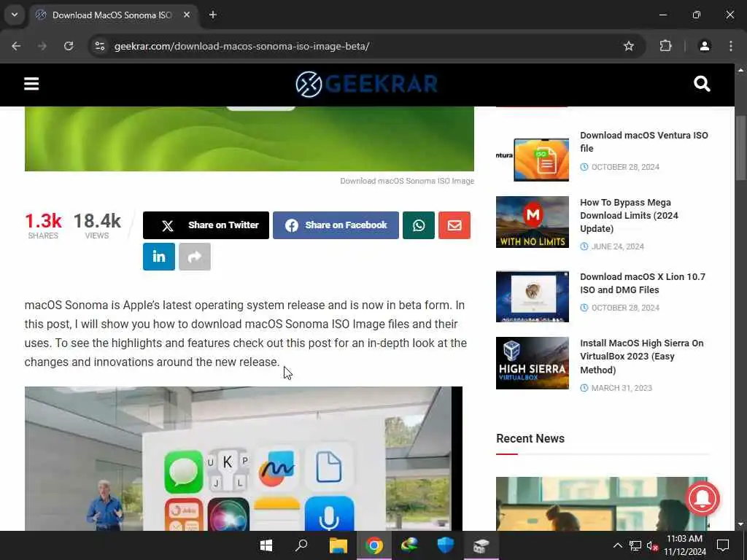Image resolution: width=747 pixels, height=560 pixels.
Task: Show hidden system tray icons
Action: pyautogui.click(x=617, y=545)
